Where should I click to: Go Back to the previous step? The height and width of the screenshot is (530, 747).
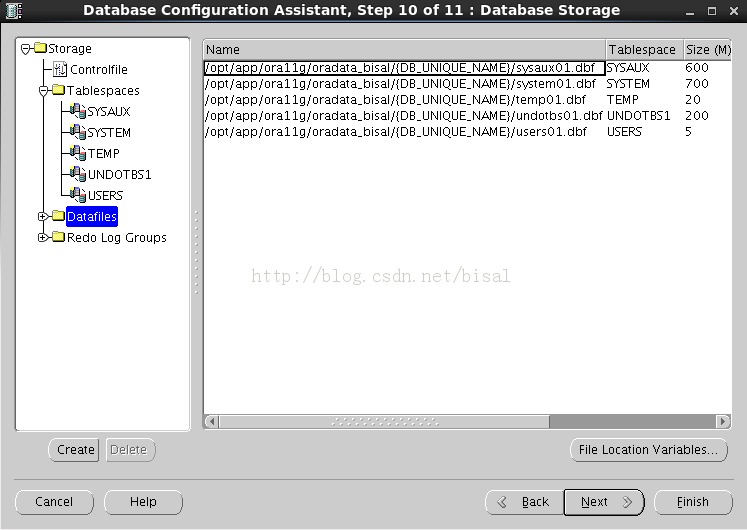point(525,502)
